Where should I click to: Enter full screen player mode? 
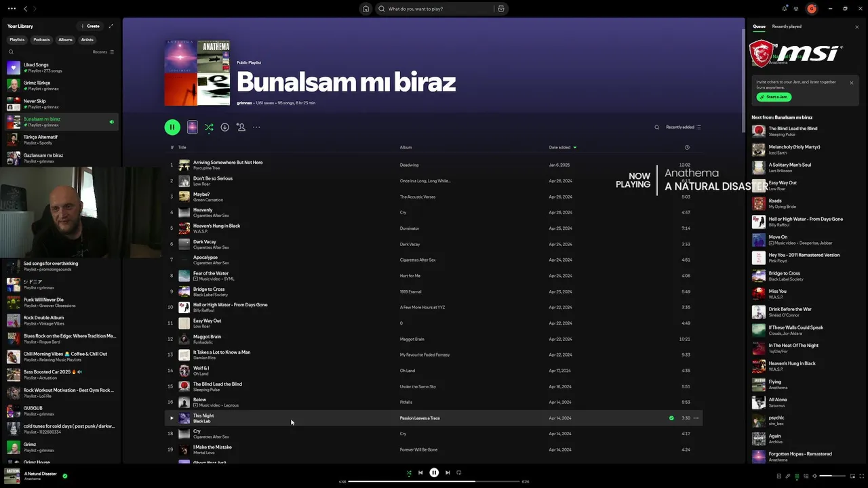pyautogui.click(x=863, y=476)
